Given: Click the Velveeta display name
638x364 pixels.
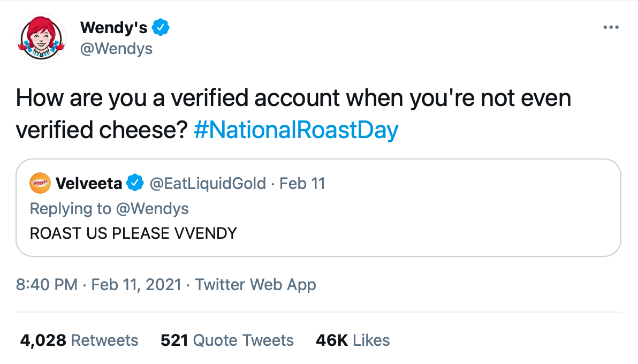Looking at the screenshot, I should 89,183.
